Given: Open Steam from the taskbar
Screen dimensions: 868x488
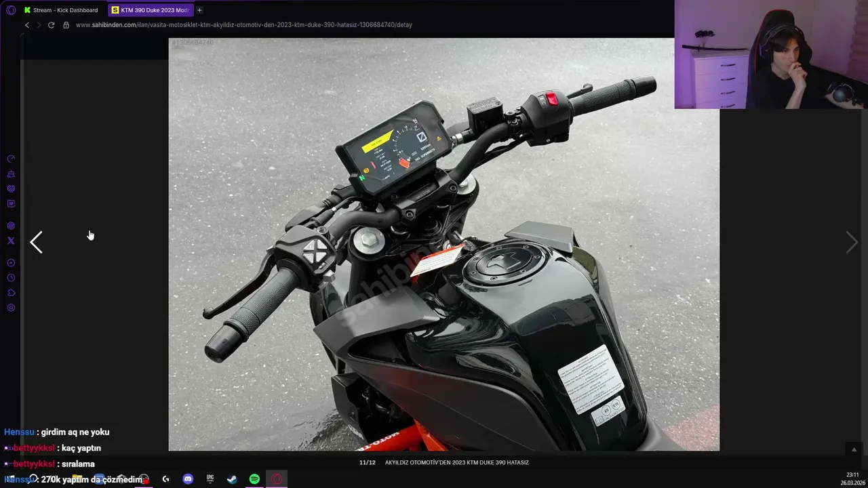Looking at the screenshot, I should [x=232, y=479].
